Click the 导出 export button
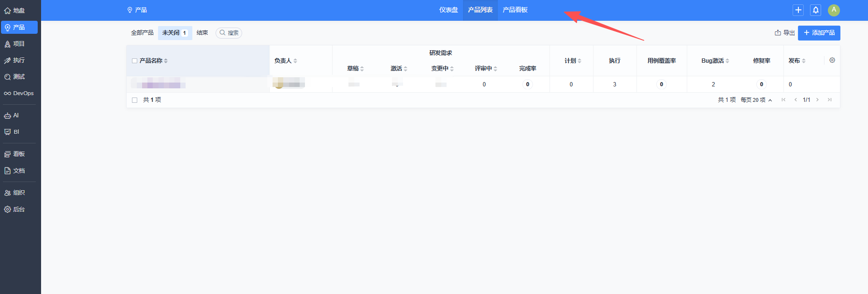The image size is (868, 294). 784,33
